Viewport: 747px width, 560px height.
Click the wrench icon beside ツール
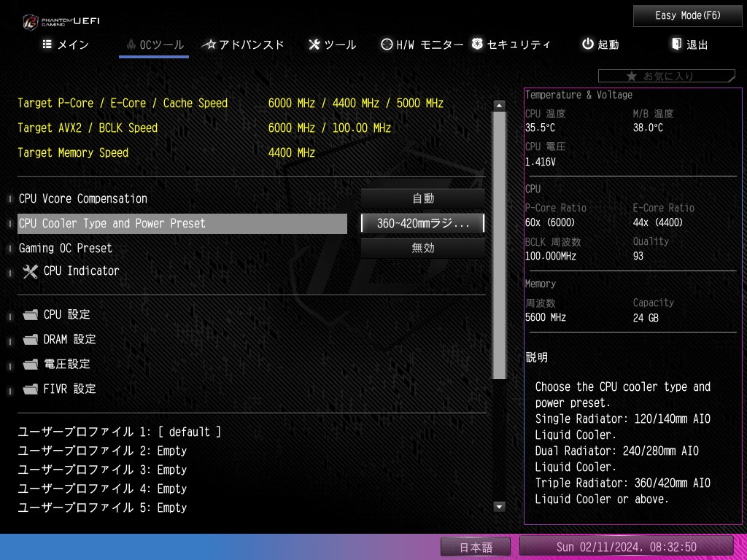pos(314,44)
